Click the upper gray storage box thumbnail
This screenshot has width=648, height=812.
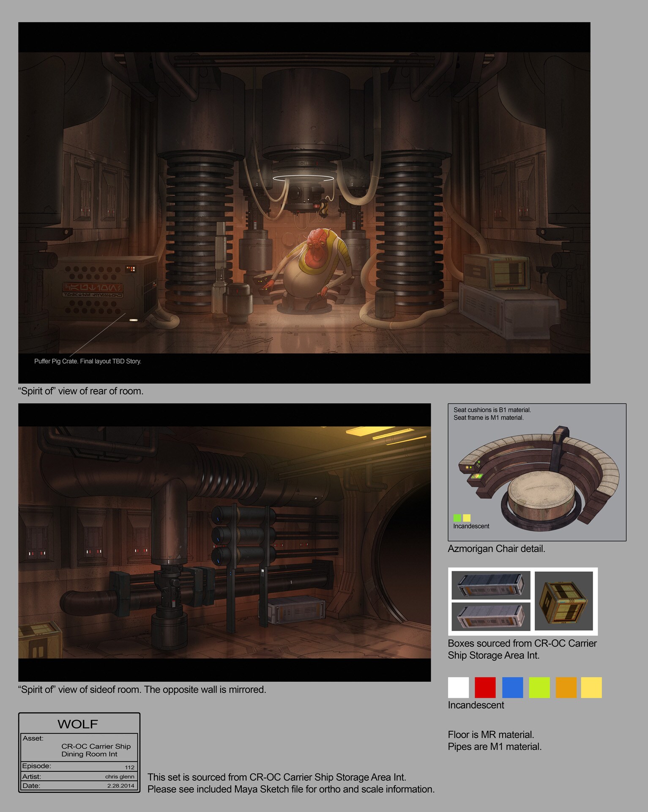[491, 585]
